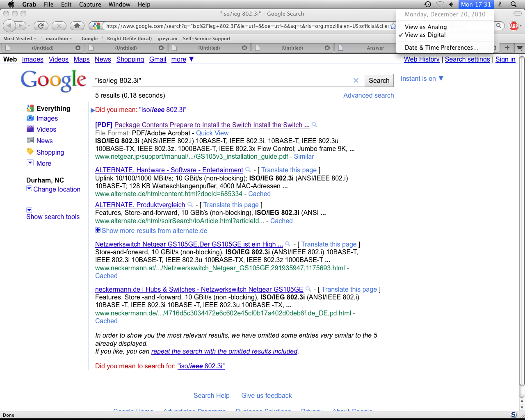
Task: Open the 'Instant is on' dropdown
Action: tap(422, 78)
